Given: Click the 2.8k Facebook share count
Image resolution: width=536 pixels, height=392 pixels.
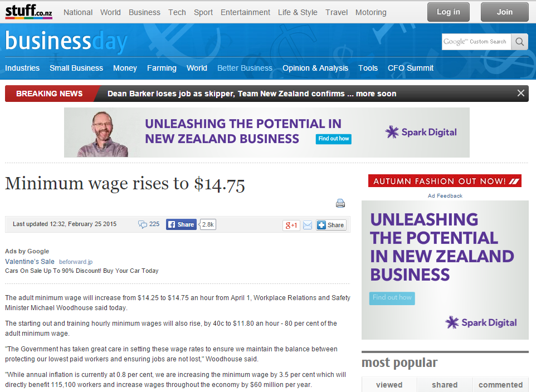Looking at the screenshot, I should click(x=208, y=224).
